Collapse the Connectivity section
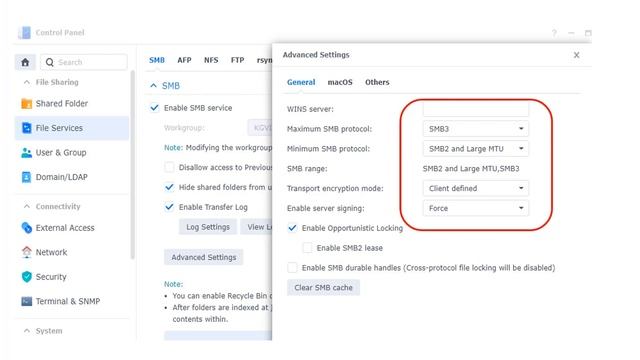The image size is (640, 360). pos(27,207)
